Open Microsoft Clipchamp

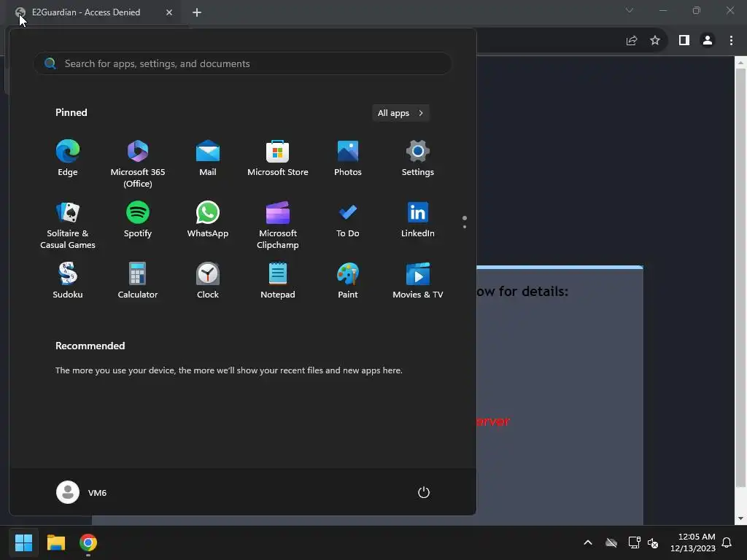pos(278,225)
